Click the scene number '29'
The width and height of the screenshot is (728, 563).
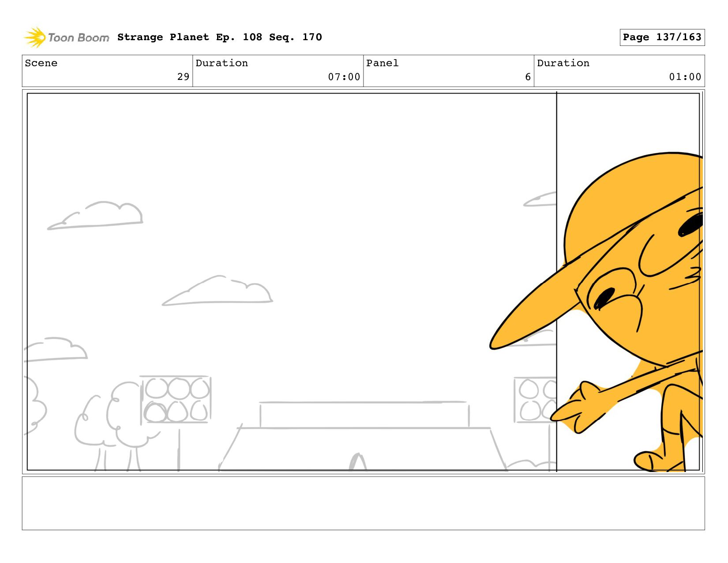coord(183,77)
